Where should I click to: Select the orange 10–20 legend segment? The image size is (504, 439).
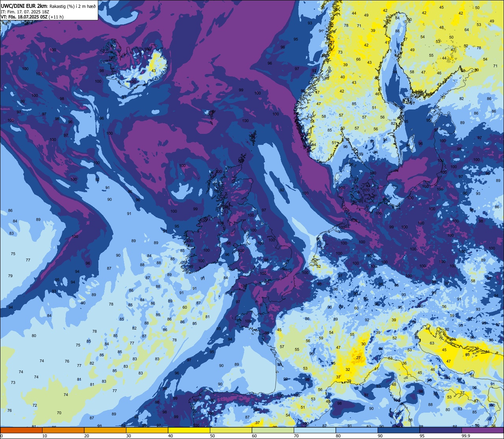click(63, 430)
